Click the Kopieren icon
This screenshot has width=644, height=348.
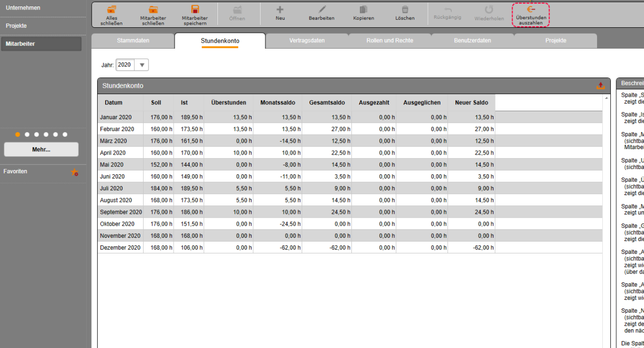(363, 10)
